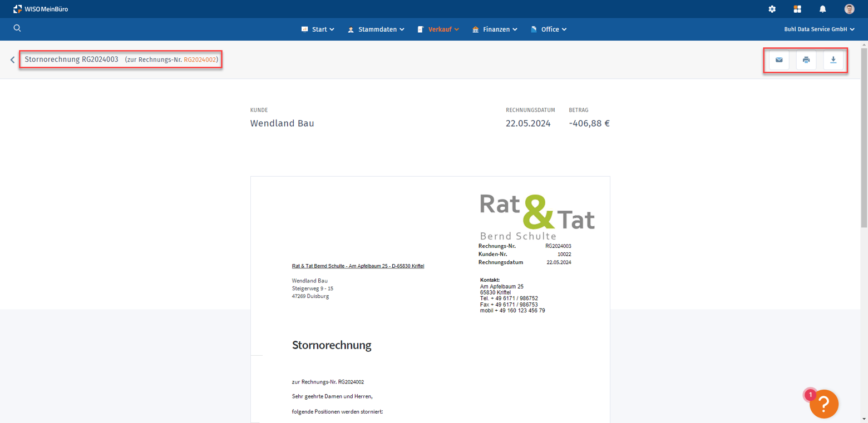Click the Rat & Tat logo in document preview
This screenshot has width=868, height=423.
[x=537, y=216]
